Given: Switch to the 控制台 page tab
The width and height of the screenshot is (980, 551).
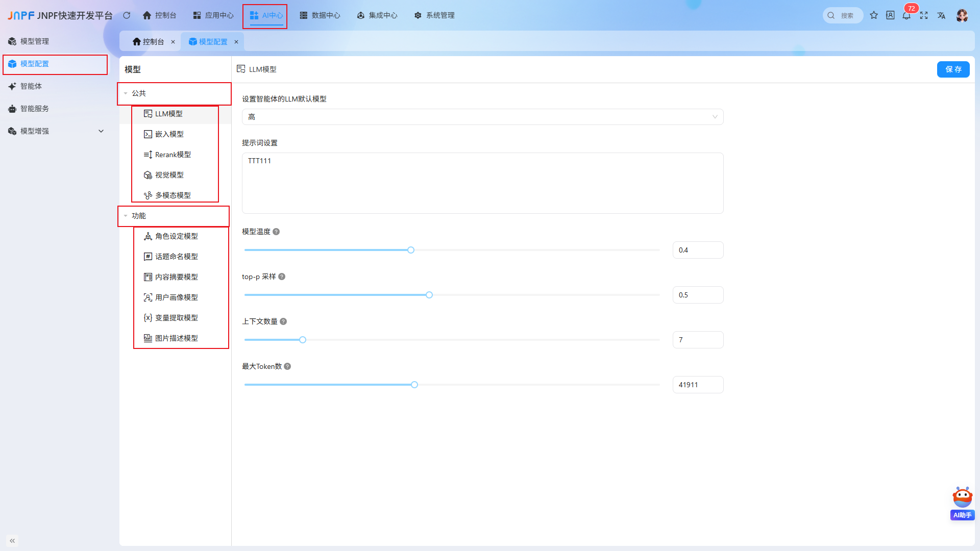Looking at the screenshot, I should tap(149, 42).
